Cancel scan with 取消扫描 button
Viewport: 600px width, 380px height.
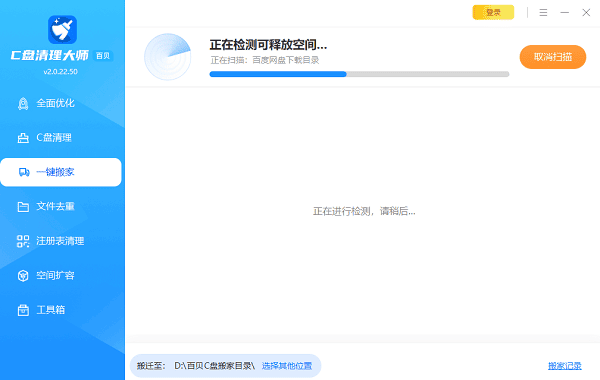coord(553,57)
